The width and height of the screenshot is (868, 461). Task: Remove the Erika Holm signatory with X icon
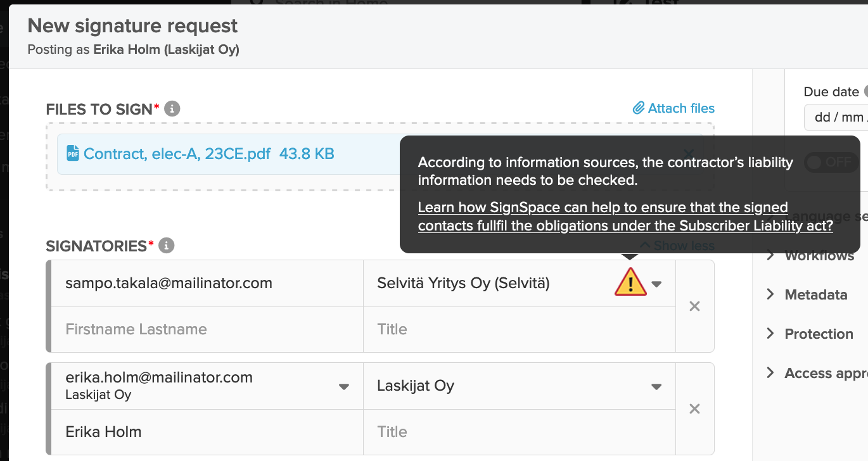pyautogui.click(x=694, y=409)
